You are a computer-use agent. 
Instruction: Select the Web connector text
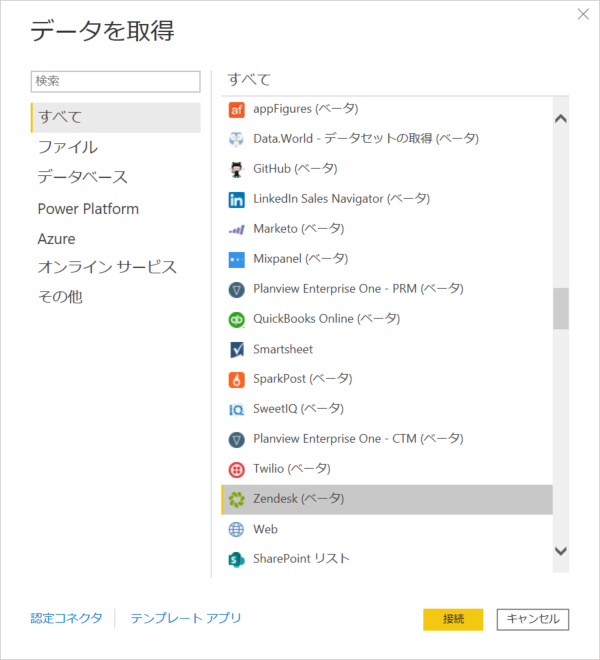click(x=265, y=529)
